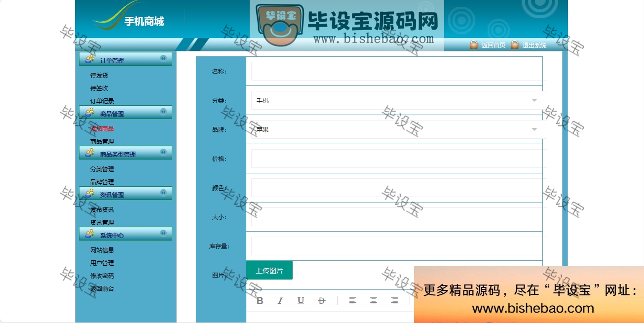Image resolution: width=644 pixels, height=323 pixels.
Task: Open 发布资讯 in the sidebar
Action: pyautogui.click(x=102, y=210)
